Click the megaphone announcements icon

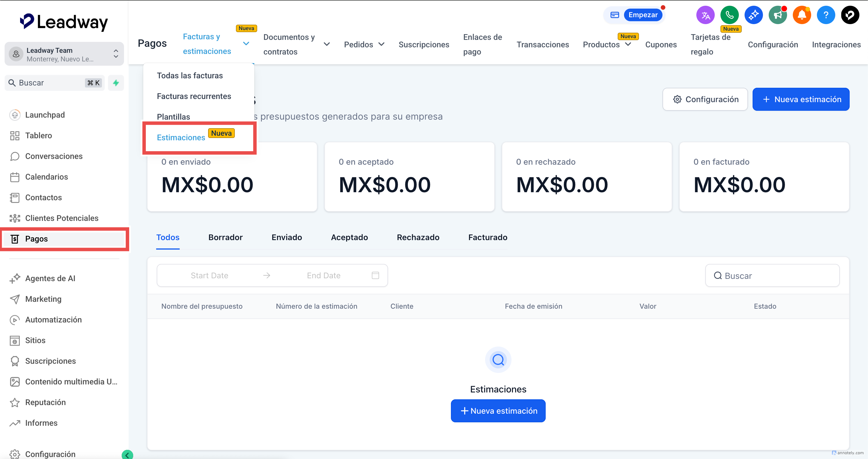click(777, 15)
